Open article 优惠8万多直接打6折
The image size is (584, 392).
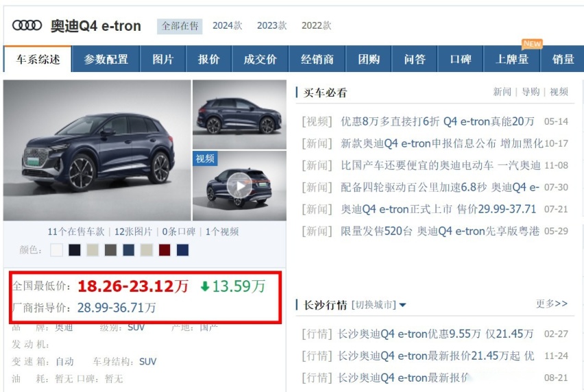pyautogui.click(x=437, y=121)
